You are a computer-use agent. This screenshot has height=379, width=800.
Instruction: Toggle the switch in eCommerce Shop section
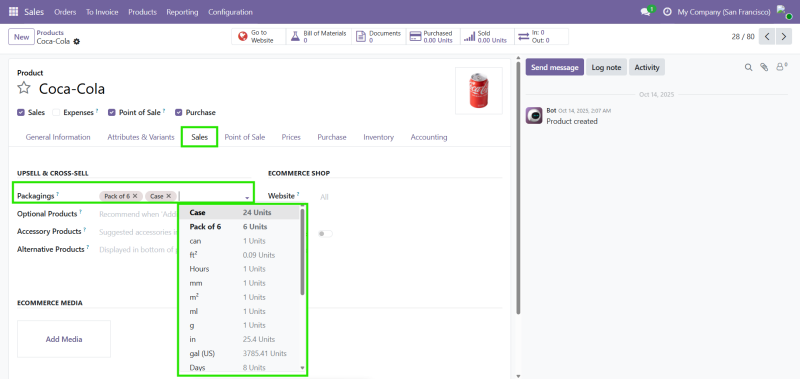click(326, 234)
